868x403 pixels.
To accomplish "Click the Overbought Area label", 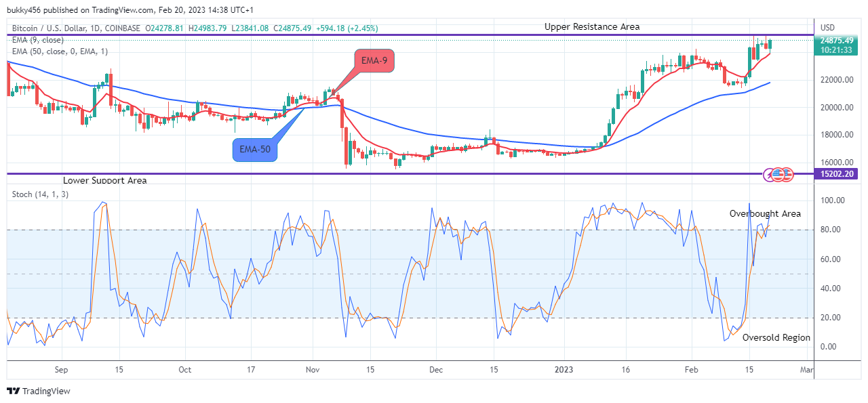I will coord(765,213).
